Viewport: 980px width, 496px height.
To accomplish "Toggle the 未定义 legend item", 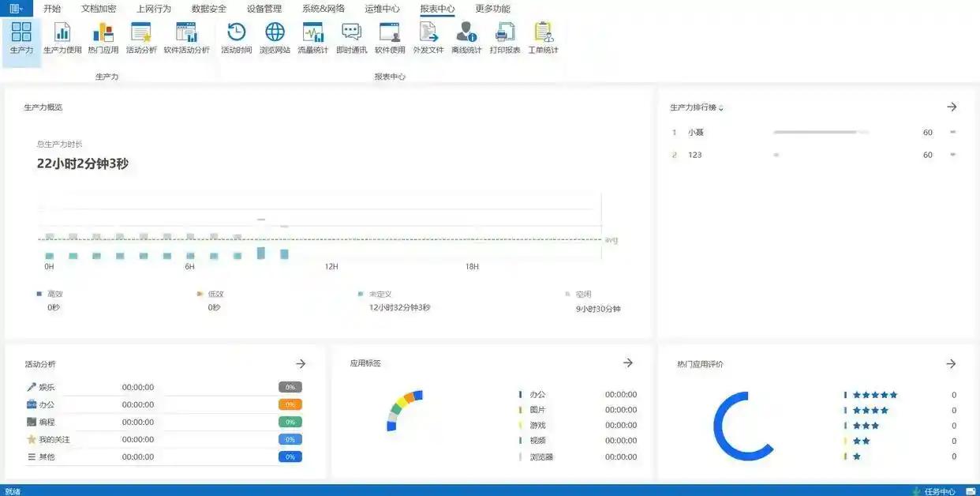I will (x=375, y=294).
